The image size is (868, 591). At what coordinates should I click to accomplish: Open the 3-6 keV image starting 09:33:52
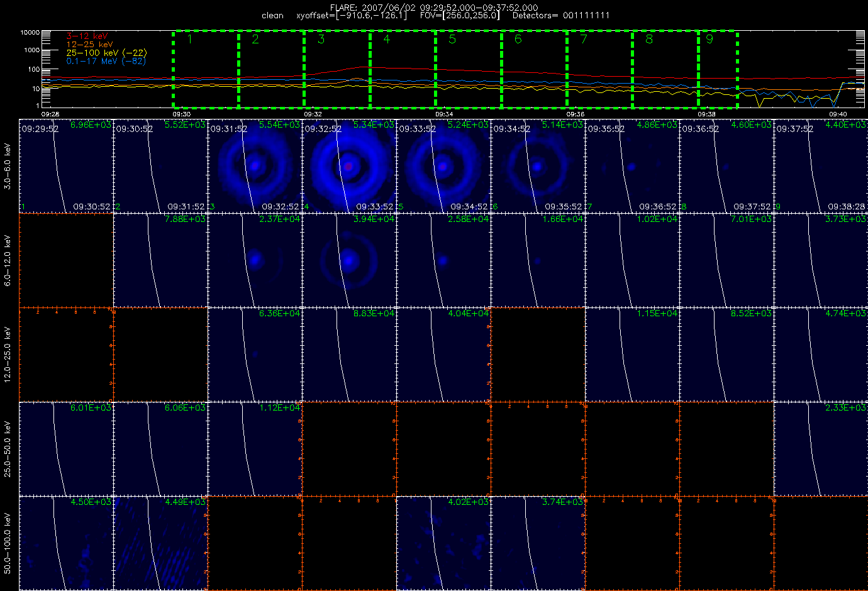[443, 165]
